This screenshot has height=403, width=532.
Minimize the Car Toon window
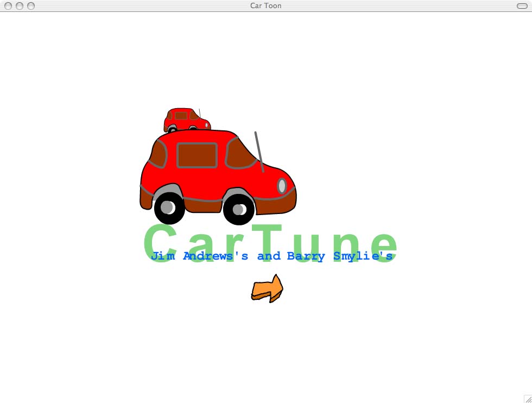tap(20, 6)
